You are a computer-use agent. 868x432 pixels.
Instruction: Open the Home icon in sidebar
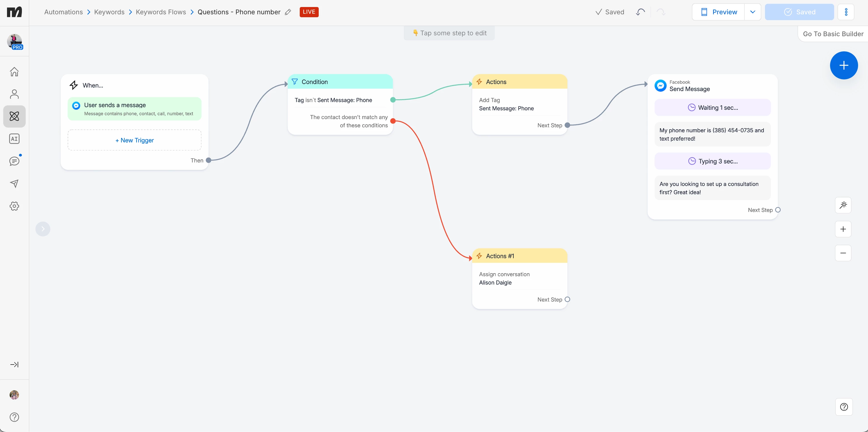14,72
